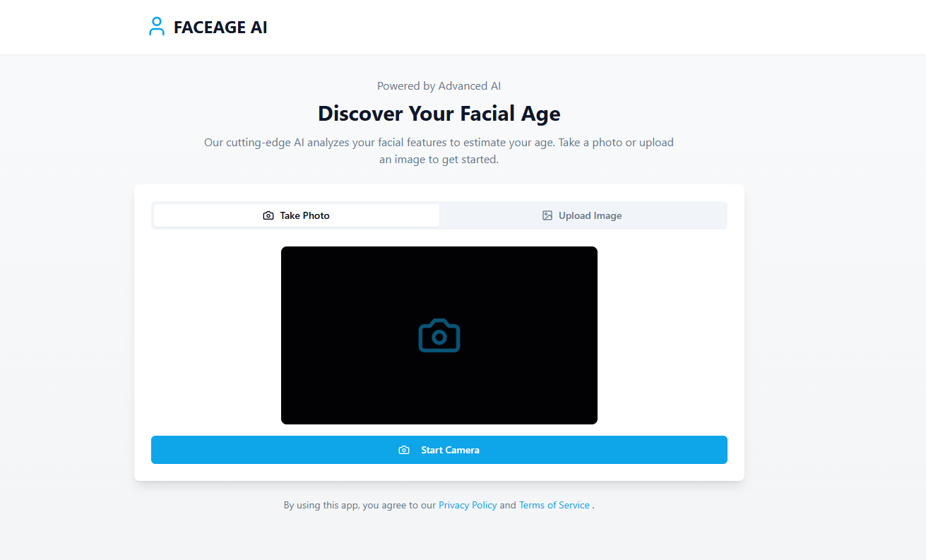Click the Start Camera button
The width and height of the screenshot is (926, 560).
pyautogui.click(x=439, y=450)
